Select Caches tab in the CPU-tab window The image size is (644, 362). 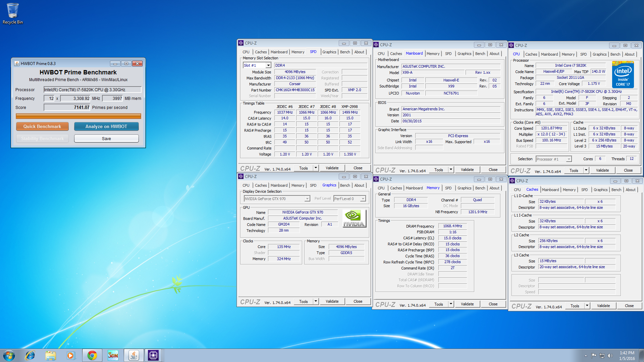[531, 54]
